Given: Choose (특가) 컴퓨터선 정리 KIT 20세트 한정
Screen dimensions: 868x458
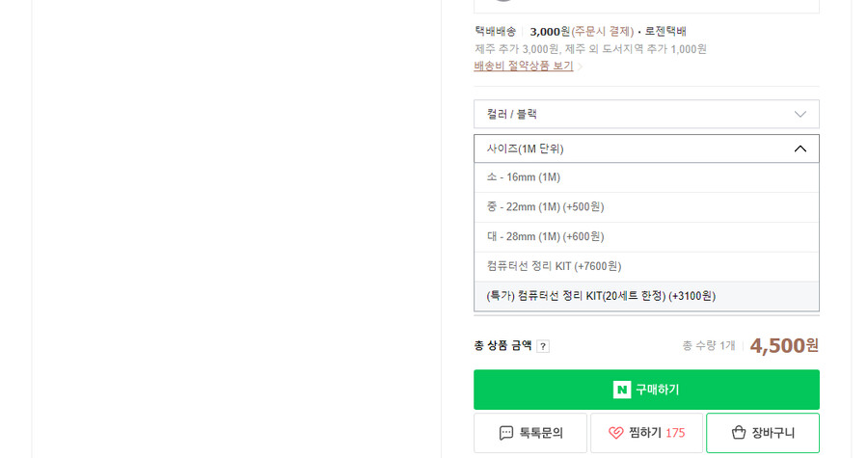Looking at the screenshot, I should pos(646,296).
